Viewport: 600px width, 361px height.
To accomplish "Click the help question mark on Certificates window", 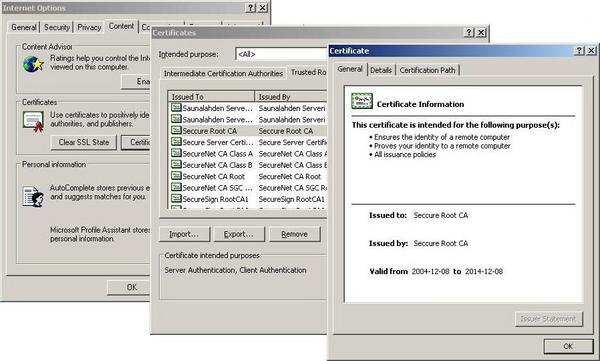I will 469,33.
